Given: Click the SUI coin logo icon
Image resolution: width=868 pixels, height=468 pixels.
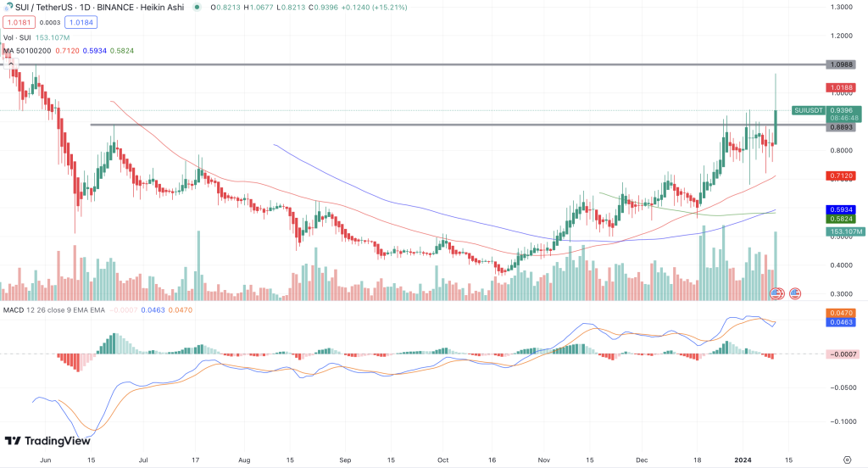Looking at the screenshot, I should [8, 7].
